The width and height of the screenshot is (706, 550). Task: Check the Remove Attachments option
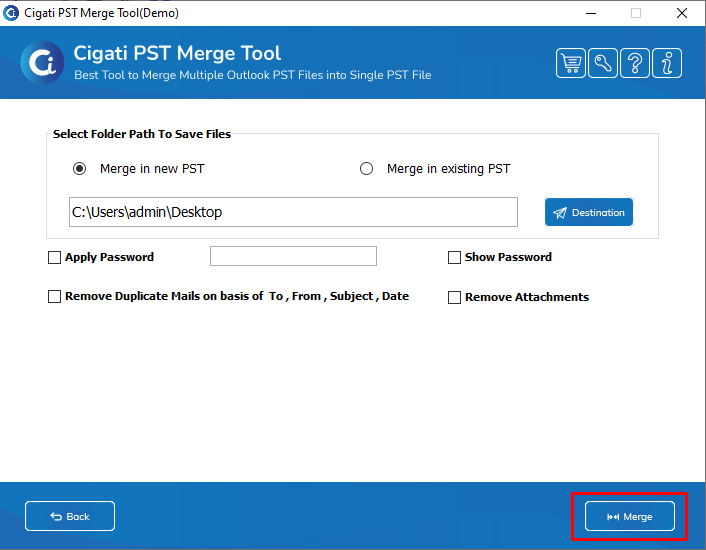click(454, 298)
